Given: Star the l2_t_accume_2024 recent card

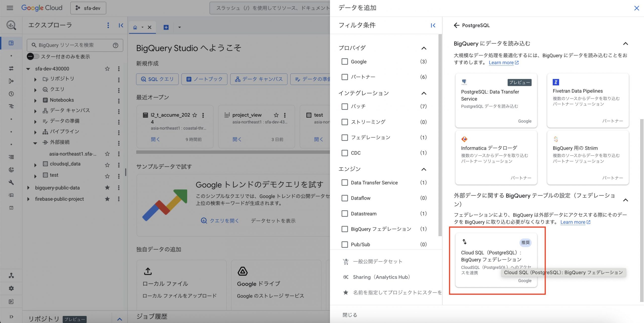Looking at the screenshot, I should point(195,115).
